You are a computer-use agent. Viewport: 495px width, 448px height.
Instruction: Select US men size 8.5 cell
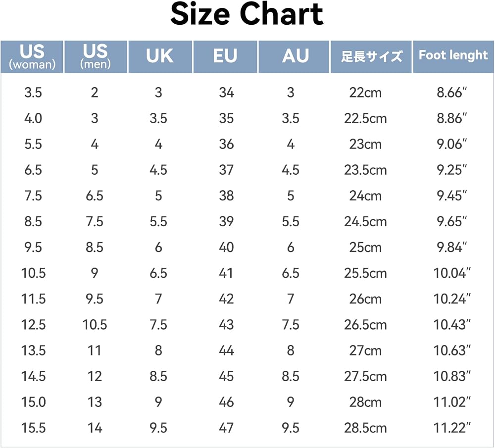click(x=95, y=248)
